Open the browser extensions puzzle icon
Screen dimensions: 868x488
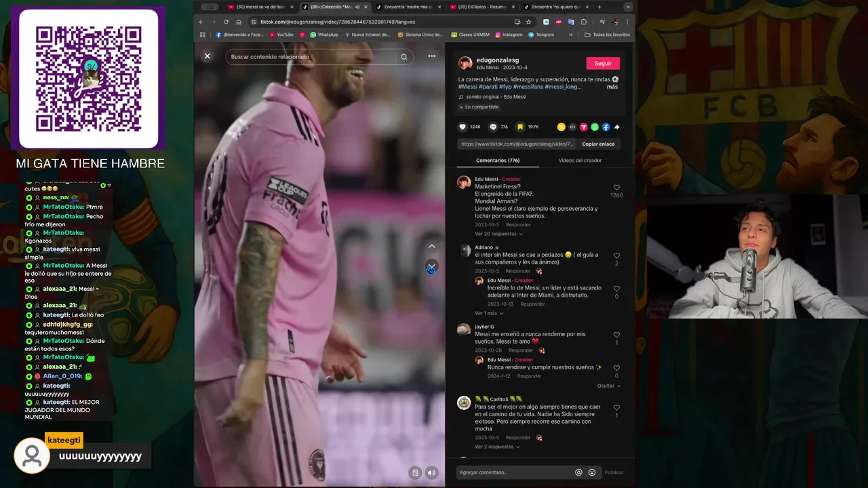pyautogui.click(x=584, y=22)
